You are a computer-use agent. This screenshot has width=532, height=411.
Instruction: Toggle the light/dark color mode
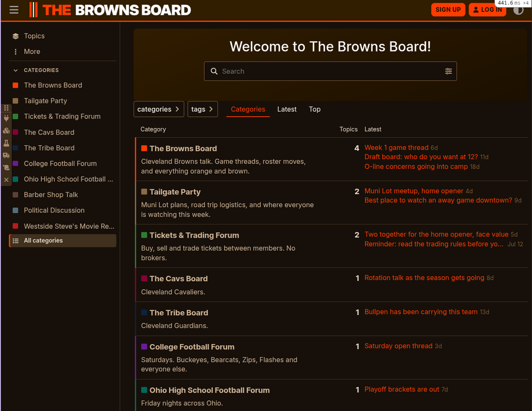click(518, 10)
